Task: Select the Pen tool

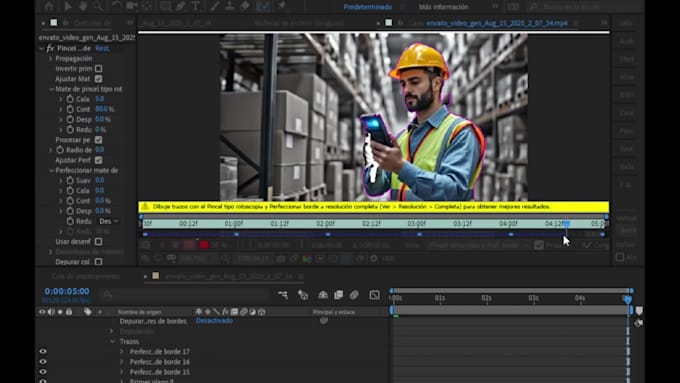Action: click(181, 6)
